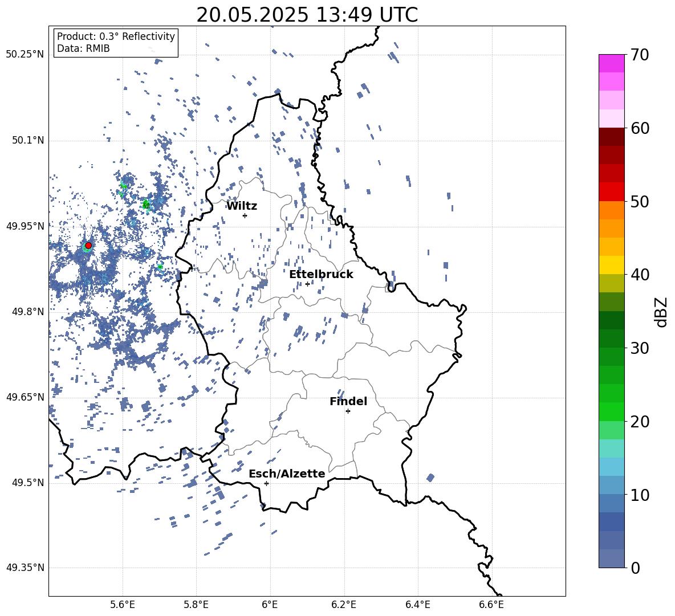Click the dBZ colorbar axis label
The width and height of the screenshot is (675, 616).
[662, 312]
